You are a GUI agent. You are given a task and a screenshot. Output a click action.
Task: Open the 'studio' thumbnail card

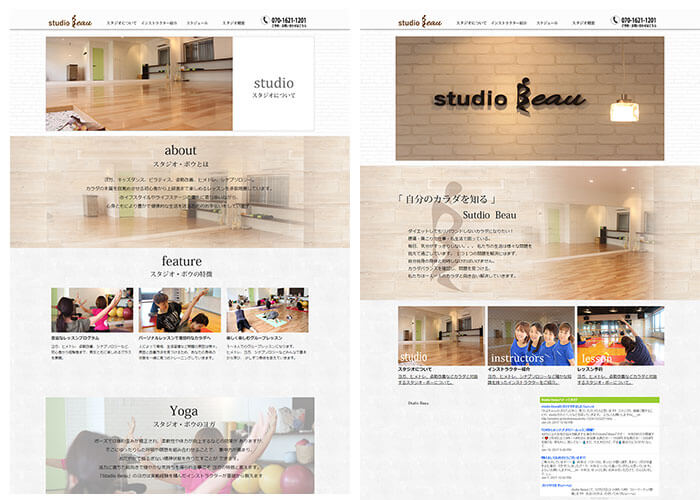click(x=441, y=336)
